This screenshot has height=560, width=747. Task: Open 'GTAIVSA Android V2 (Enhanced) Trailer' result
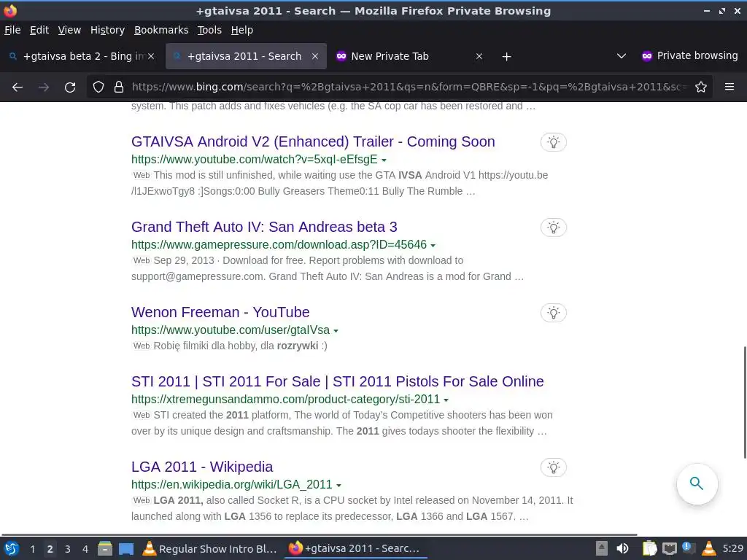point(313,141)
